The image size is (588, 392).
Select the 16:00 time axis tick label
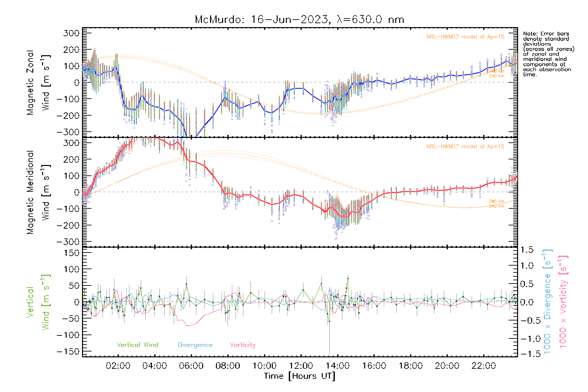tap(374, 366)
